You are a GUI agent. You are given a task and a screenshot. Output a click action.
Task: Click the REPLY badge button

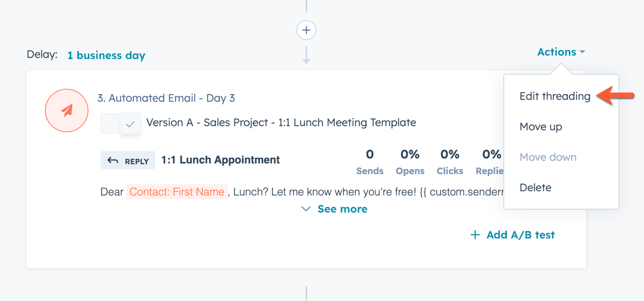(x=128, y=160)
